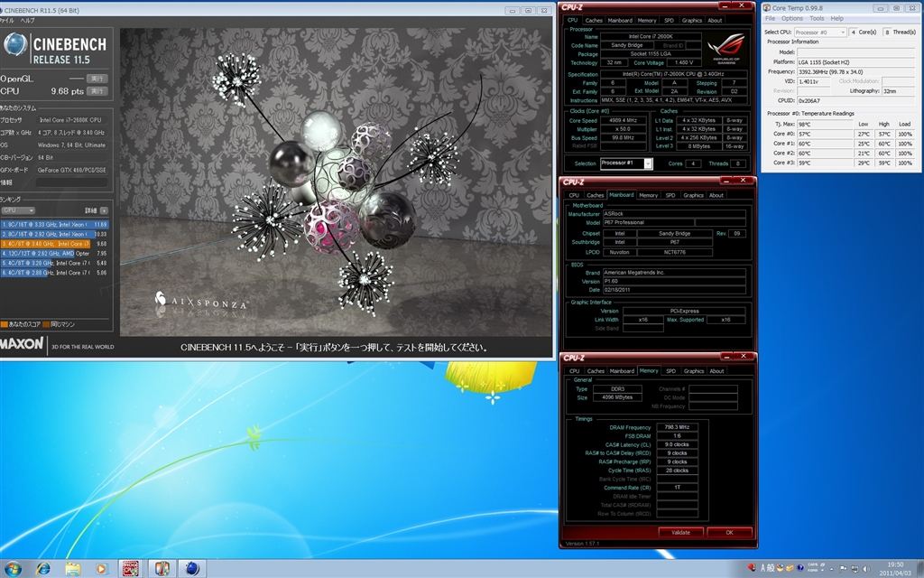The width and height of the screenshot is (924, 578).
Task: Open the Windows Start menu orb
Action: pyautogui.click(x=13, y=568)
